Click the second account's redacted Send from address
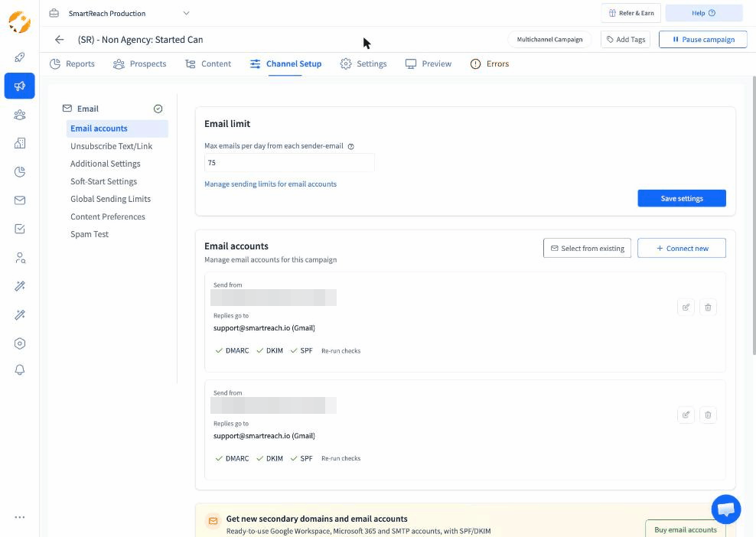 click(273, 405)
